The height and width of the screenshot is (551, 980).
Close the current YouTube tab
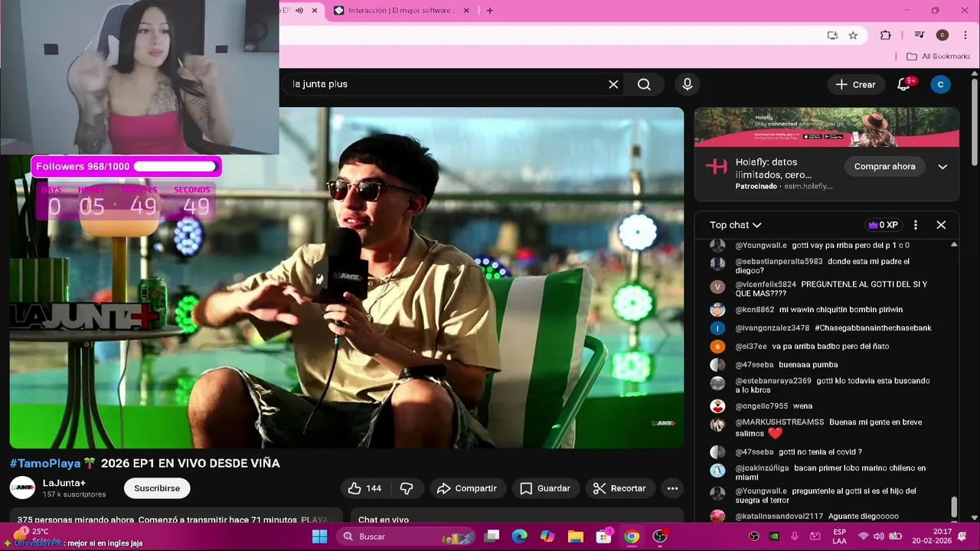[x=315, y=11]
